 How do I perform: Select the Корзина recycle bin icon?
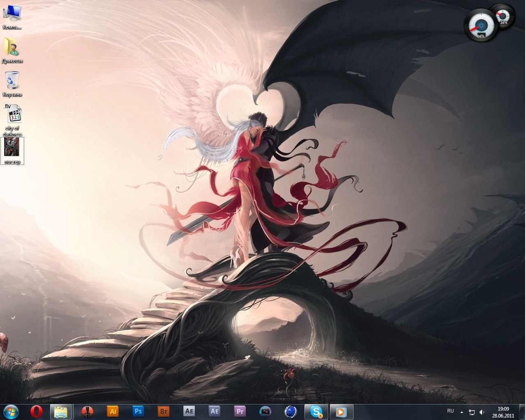tap(12, 84)
